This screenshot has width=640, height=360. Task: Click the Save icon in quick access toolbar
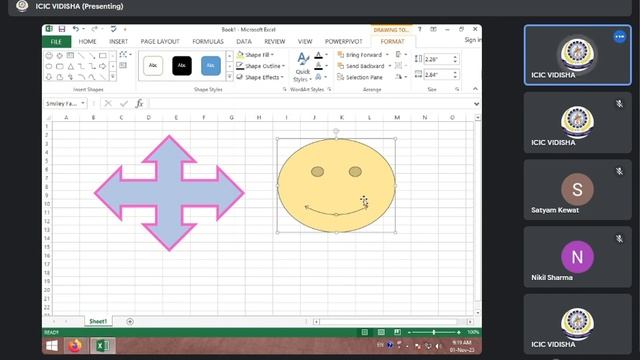tap(62, 29)
